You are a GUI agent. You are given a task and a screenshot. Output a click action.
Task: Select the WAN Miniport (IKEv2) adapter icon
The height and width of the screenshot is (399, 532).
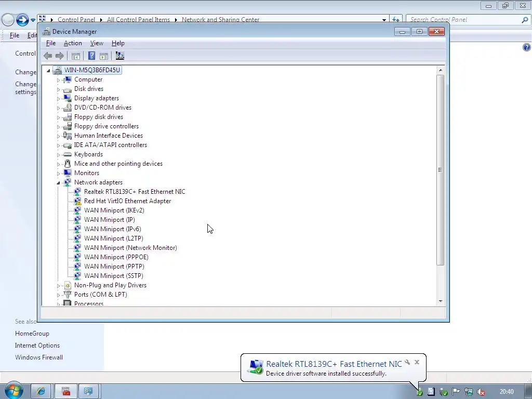point(78,210)
